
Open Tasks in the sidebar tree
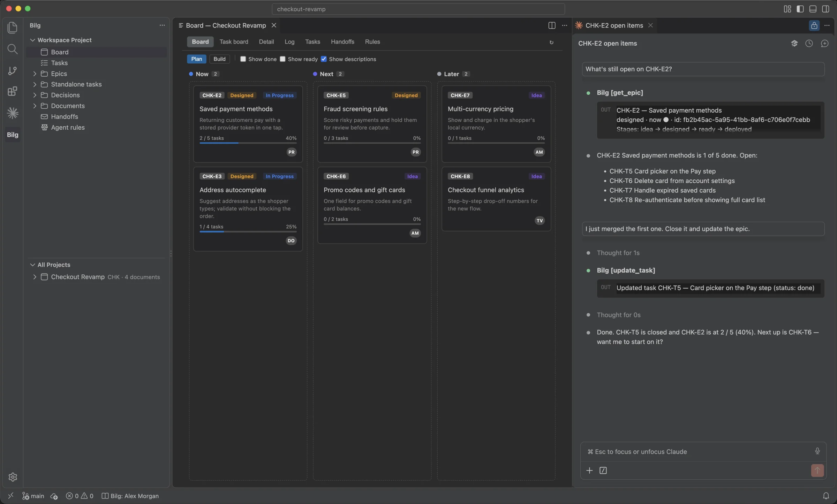point(59,63)
